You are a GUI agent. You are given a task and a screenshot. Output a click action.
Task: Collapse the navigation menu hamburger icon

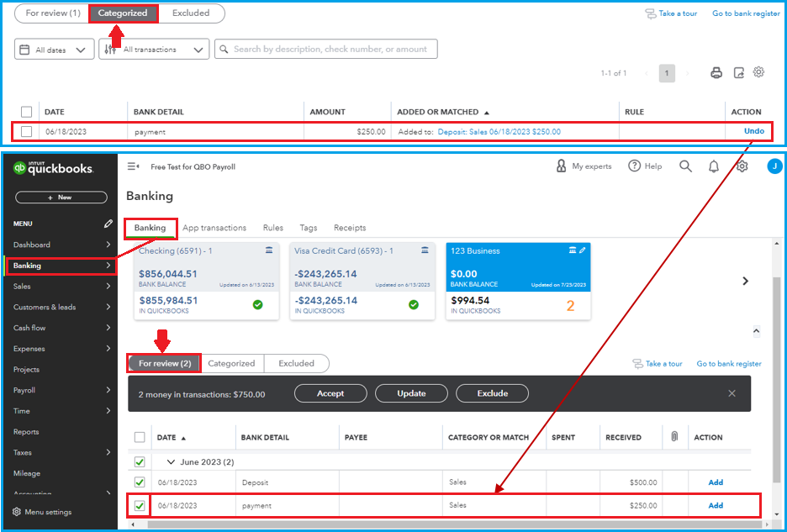pyautogui.click(x=133, y=166)
